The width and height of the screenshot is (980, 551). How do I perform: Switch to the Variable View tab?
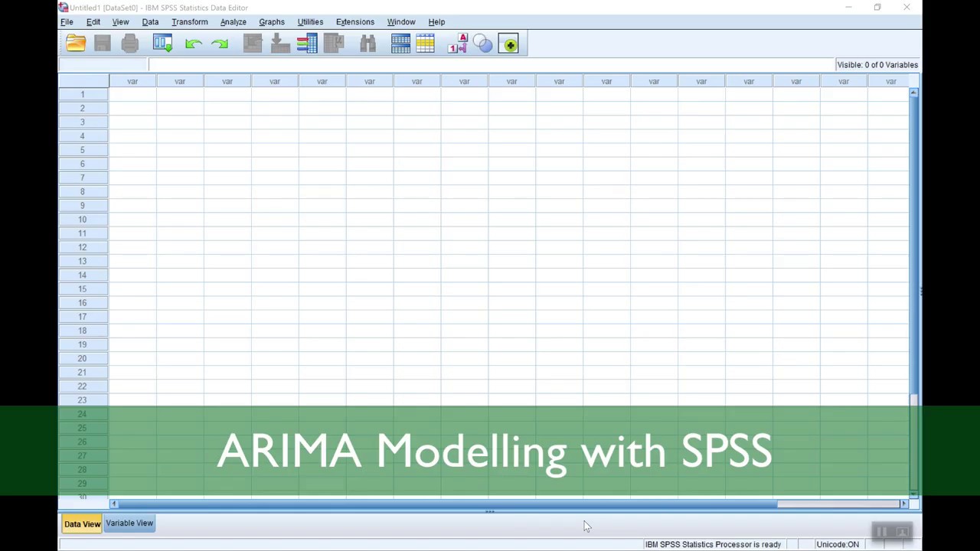(129, 523)
